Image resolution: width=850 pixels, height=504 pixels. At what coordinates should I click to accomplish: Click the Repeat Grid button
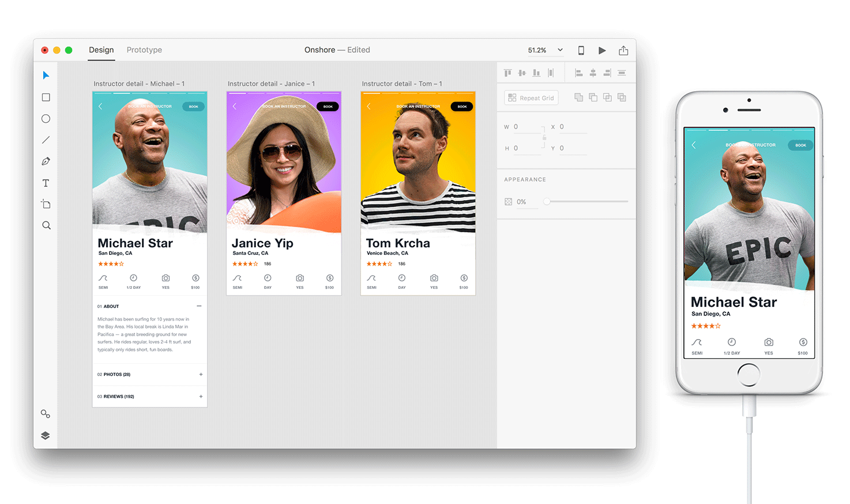click(x=531, y=98)
